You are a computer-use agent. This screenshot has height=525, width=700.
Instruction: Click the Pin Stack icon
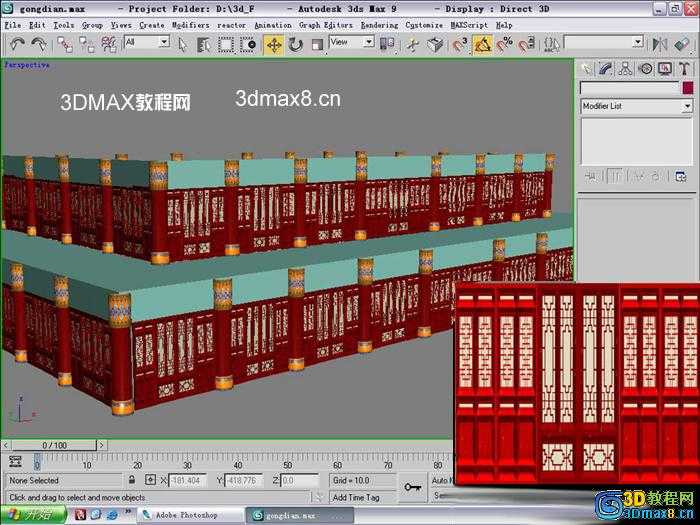tap(591, 177)
